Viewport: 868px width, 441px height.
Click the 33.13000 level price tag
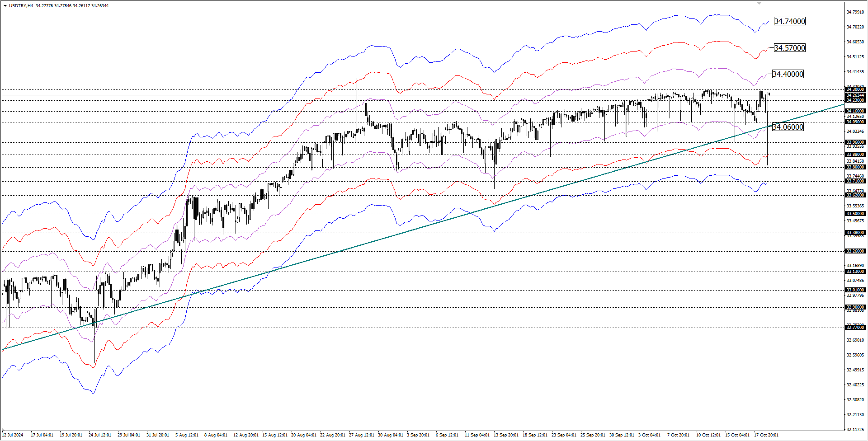pyautogui.click(x=855, y=272)
